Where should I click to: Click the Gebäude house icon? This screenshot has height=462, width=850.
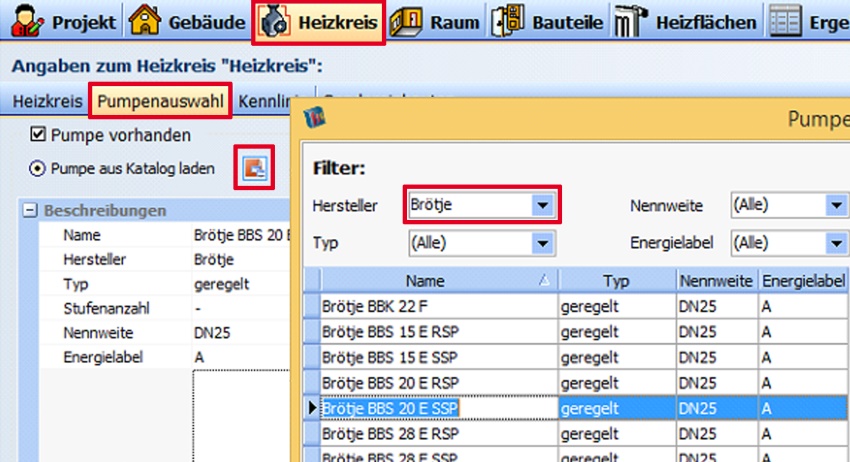145,20
